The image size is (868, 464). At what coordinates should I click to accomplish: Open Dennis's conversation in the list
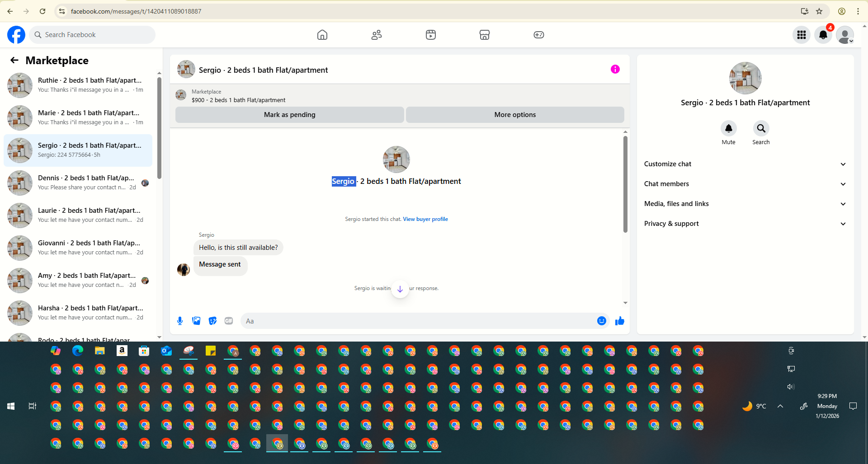pyautogui.click(x=78, y=183)
